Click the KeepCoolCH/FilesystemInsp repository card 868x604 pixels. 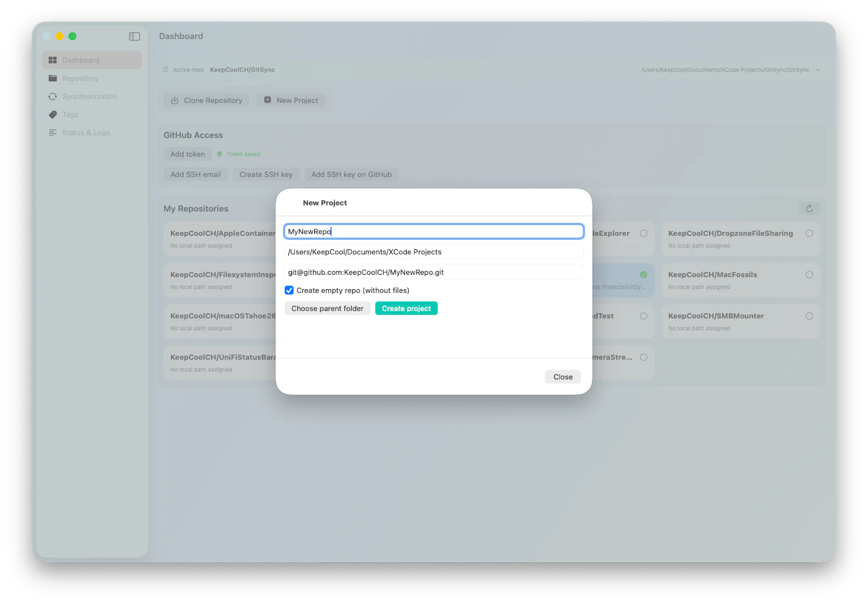tap(220, 280)
